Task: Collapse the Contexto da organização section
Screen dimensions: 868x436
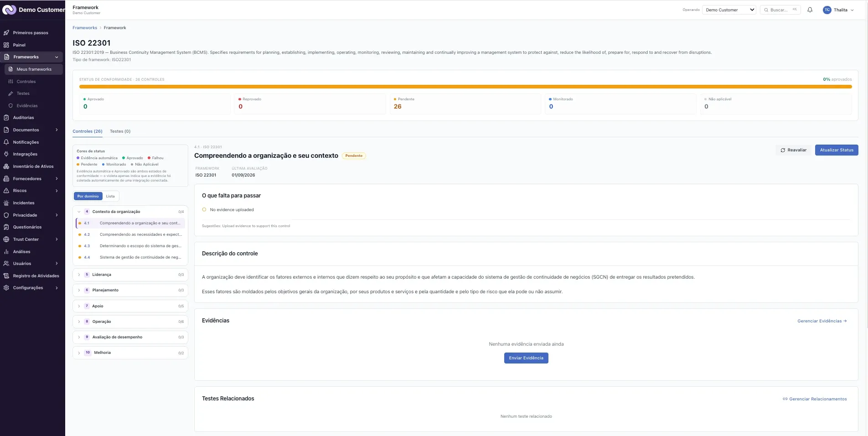Action: tap(130, 212)
